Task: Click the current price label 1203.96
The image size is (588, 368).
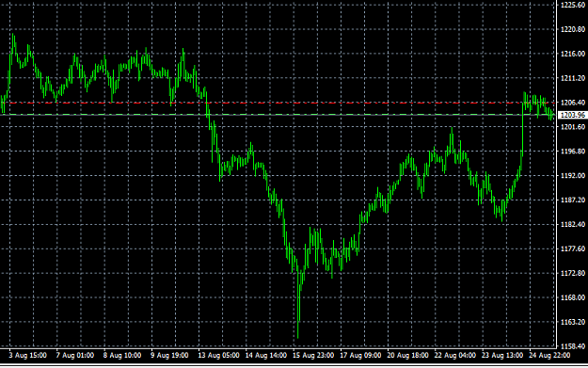Action: (573, 115)
